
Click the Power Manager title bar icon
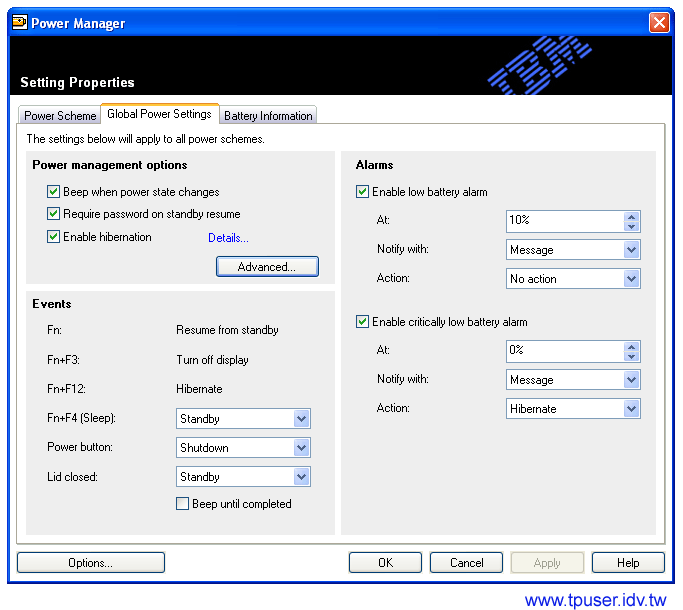coord(19,23)
